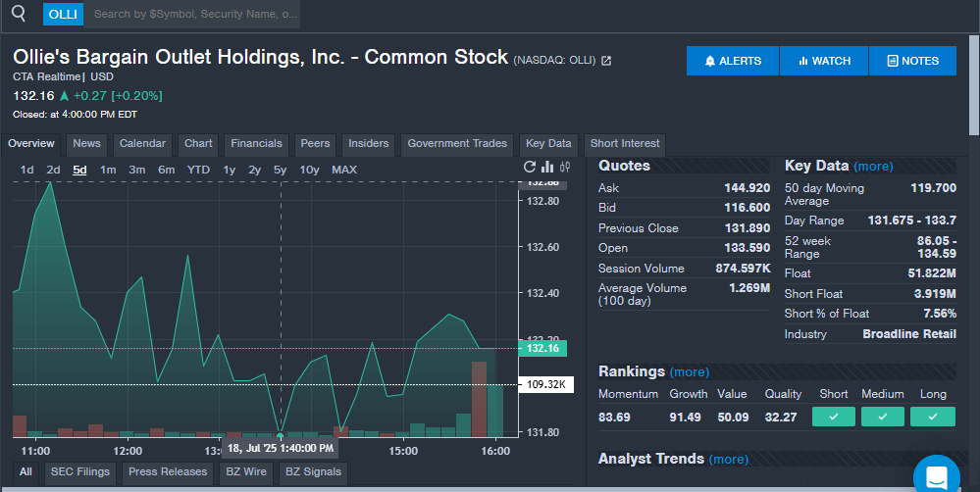Click the tall red volume bar near 16:00
Image resolution: width=980 pixels, height=492 pixels.
(x=479, y=399)
